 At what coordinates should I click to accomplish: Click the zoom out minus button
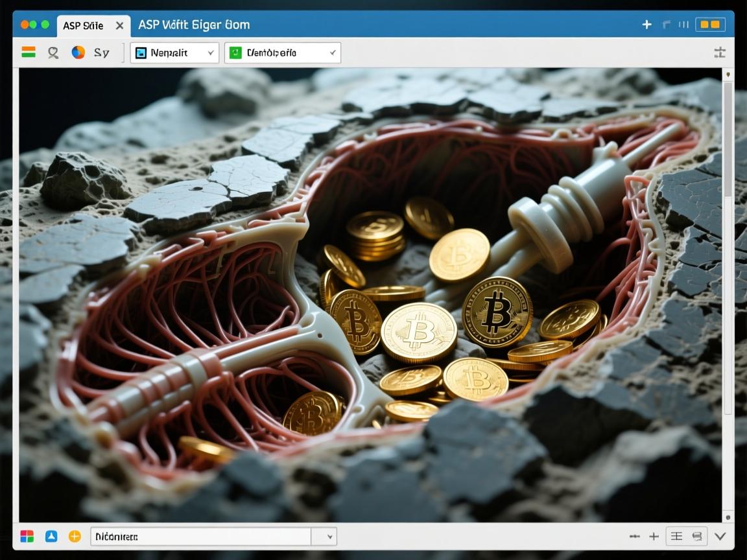pyautogui.click(x=635, y=537)
